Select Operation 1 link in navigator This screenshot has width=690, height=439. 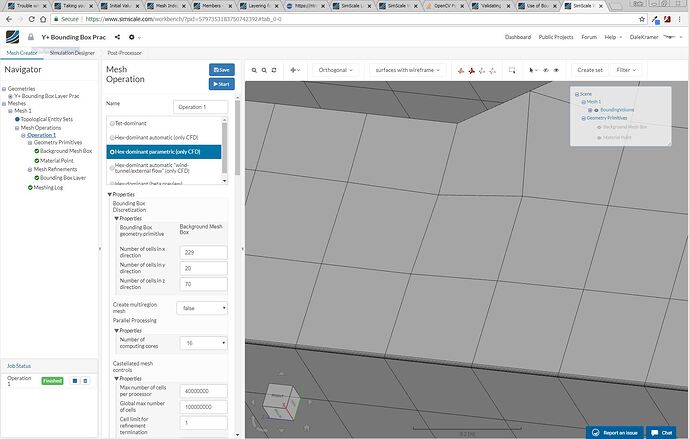point(41,135)
